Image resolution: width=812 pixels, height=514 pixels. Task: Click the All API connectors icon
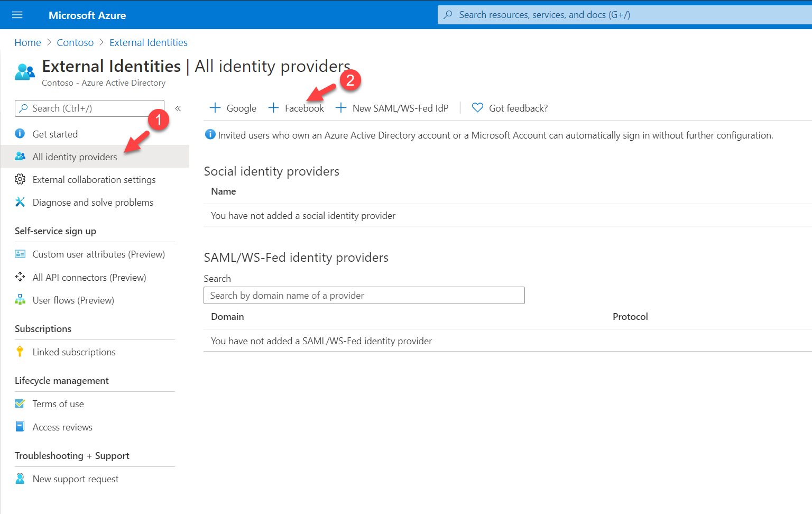[20, 277]
